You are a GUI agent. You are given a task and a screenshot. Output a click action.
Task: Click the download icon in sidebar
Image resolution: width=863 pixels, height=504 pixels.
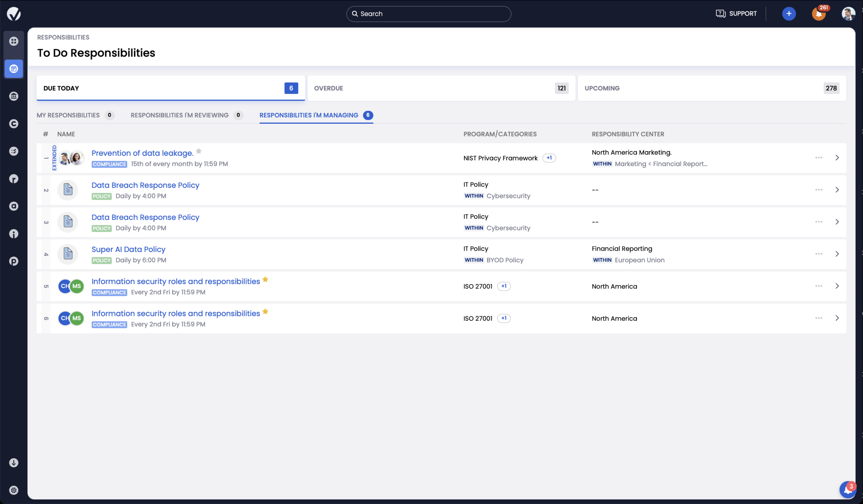click(x=14, y=463)
